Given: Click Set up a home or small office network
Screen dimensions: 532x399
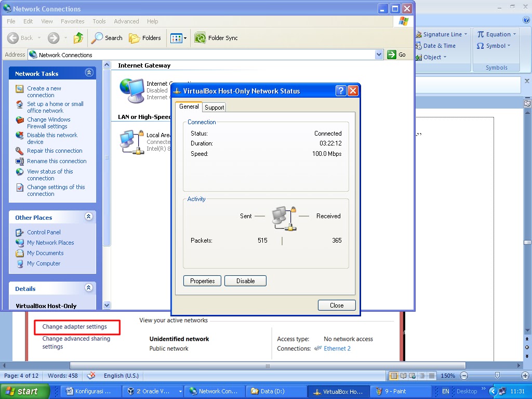Looking at the screenshot, I should 55,107.
